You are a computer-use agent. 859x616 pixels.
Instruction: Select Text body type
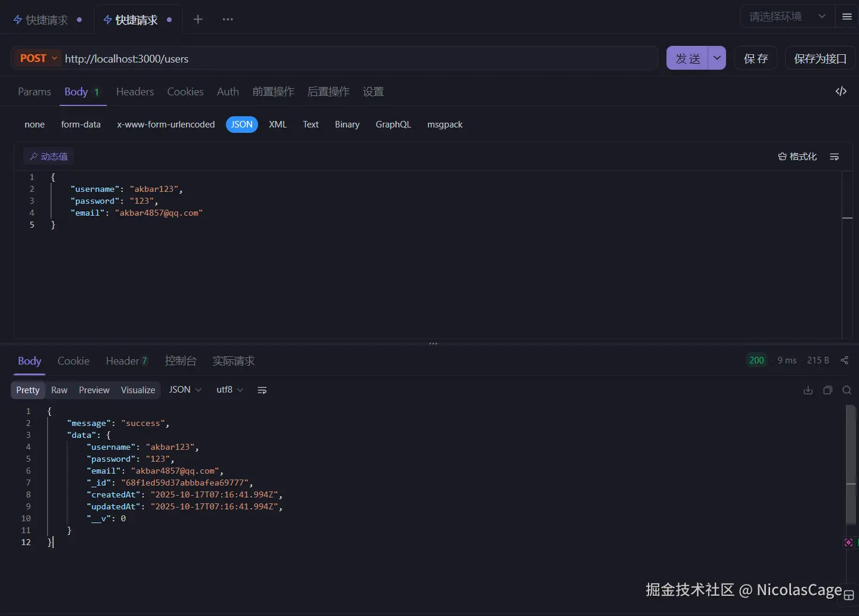[x=311, y=125]
